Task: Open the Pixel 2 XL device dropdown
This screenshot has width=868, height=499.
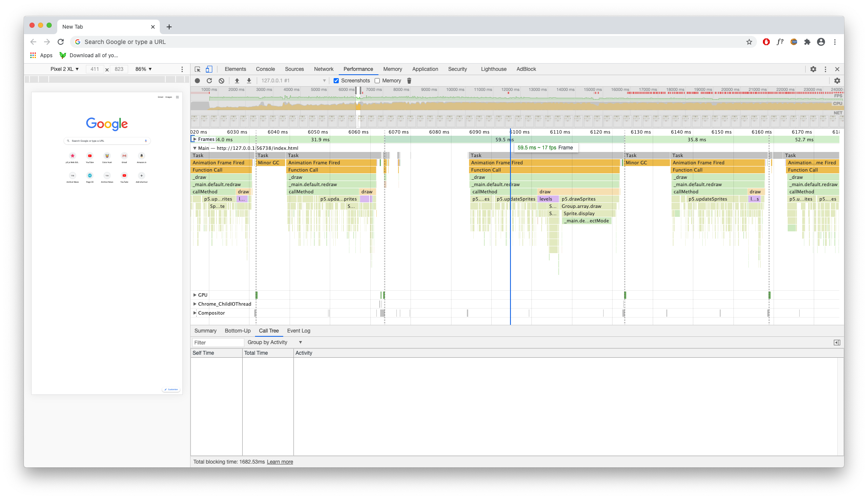Action: pyautogui.click(x=65, y=69)
